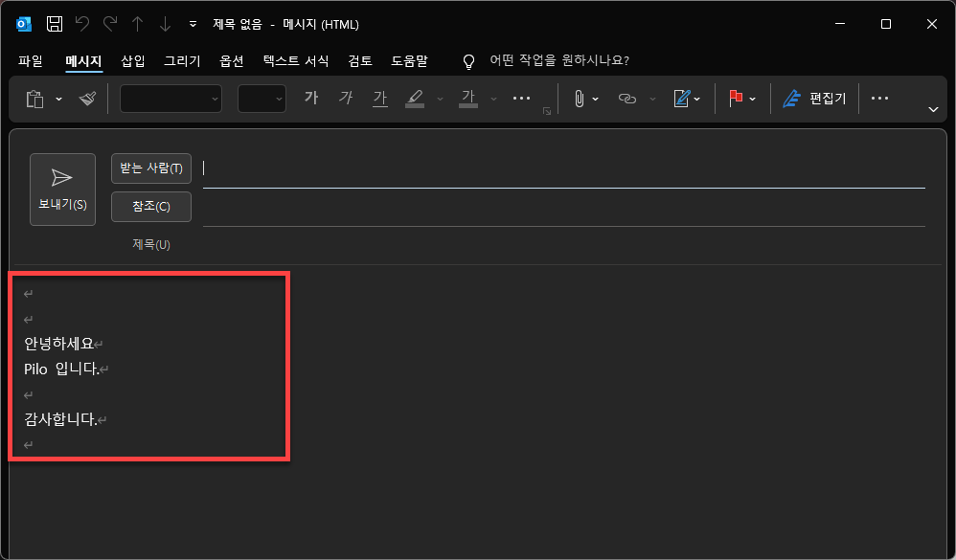Open the 그리기 tab
The image size is (956, 560).
coord(182,60)
